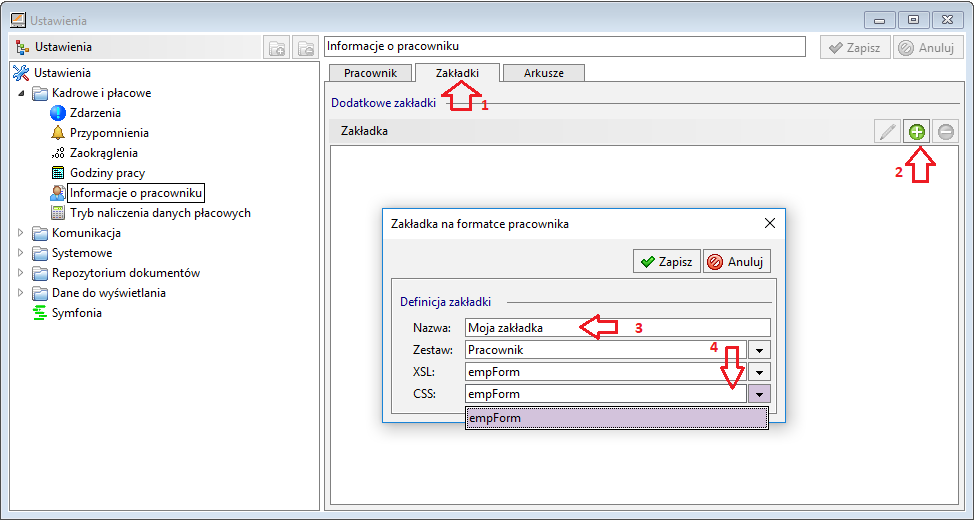978x524 pixels.
Task: Expand the Repozytorium dokumentów tree node
Action: tap(21, 273)
